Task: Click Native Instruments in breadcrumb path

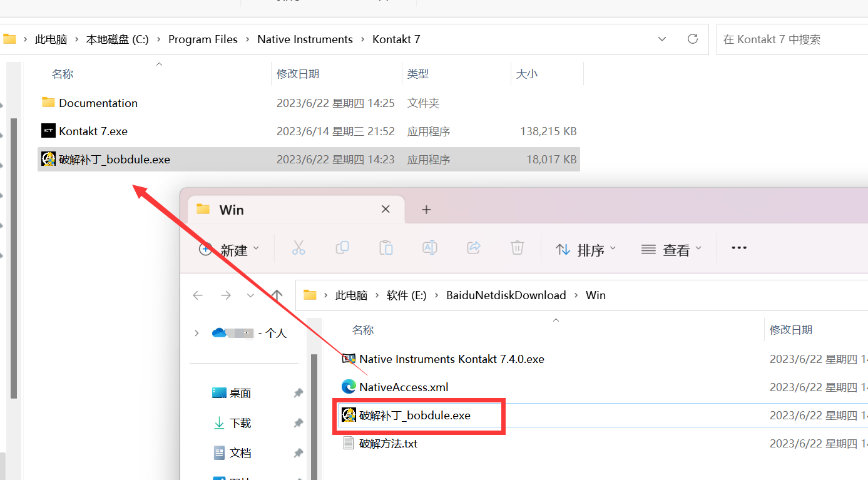Action: (x=305, y=39)
